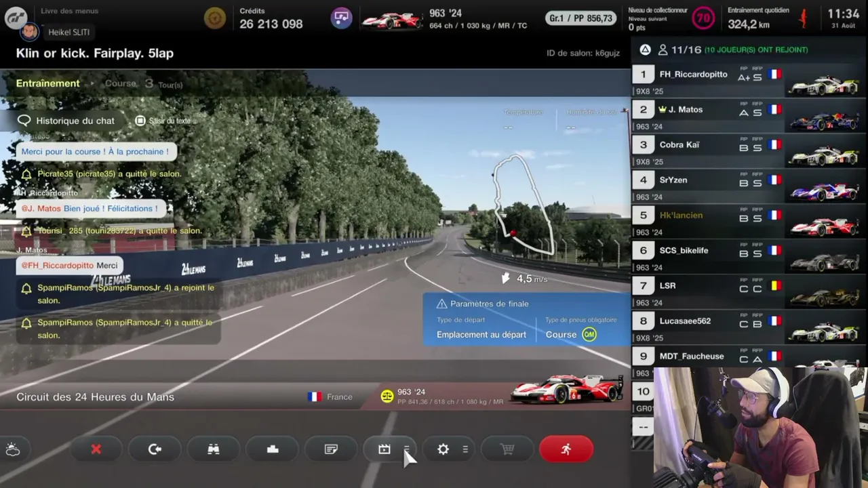Select the Course tab
Image resolution: width=868 pixels, height=488 pixels.
[x=120, y=83]
